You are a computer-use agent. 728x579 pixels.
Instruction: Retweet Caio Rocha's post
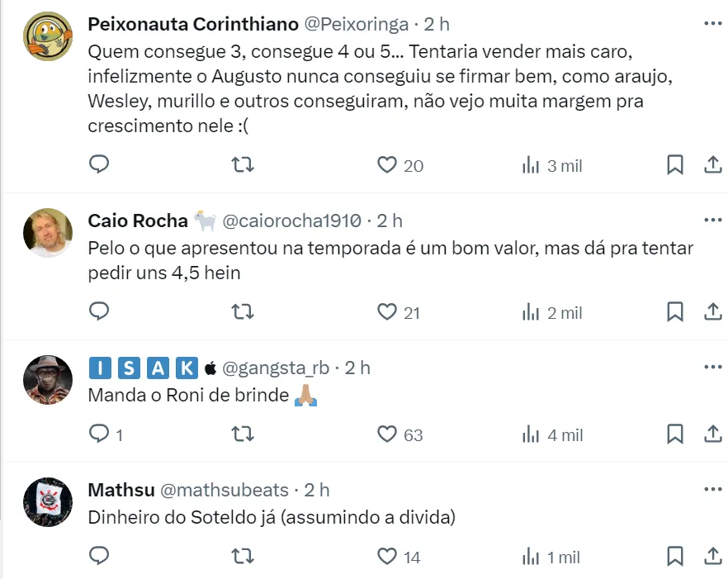click(243, 311)
